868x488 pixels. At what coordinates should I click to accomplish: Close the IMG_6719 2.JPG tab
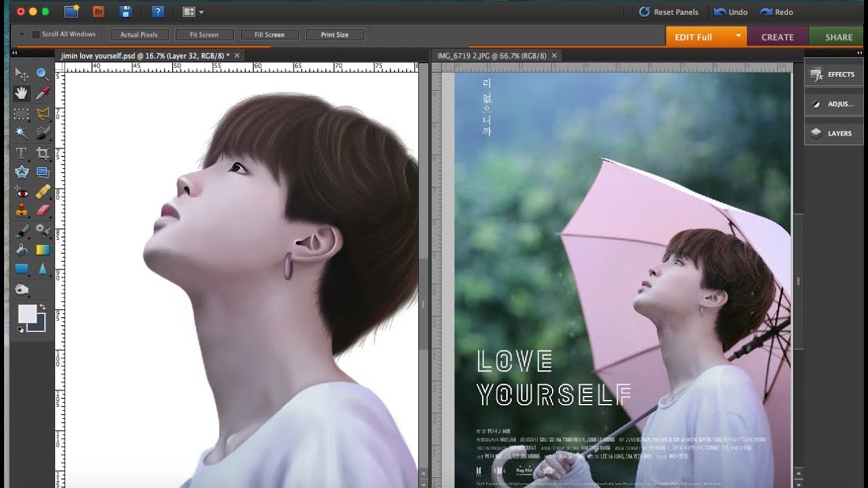[554, 56]
